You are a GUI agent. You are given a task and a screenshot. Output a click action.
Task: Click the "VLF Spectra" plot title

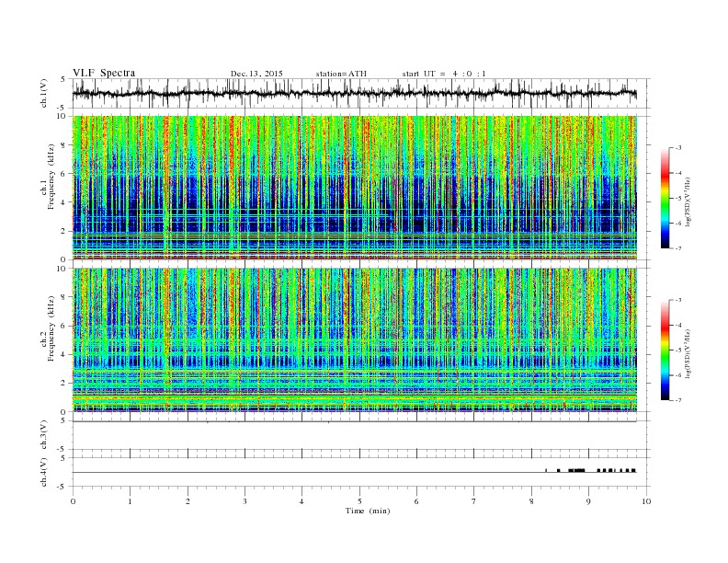click(104, 73)
